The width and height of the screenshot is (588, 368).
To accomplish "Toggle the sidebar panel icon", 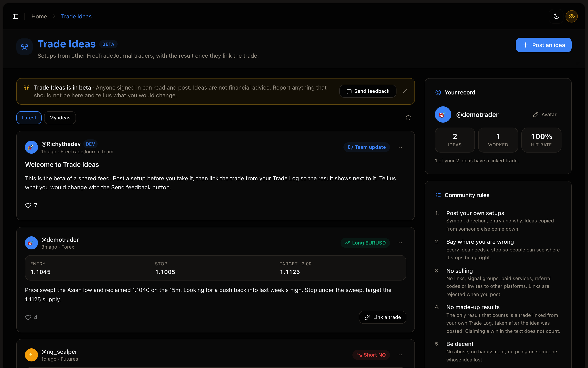I will click(16, 16).
